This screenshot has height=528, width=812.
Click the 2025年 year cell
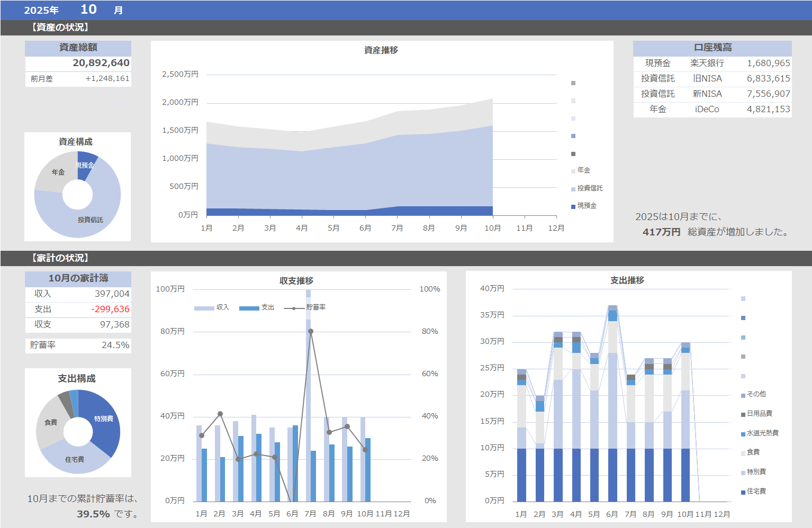[x=41, y=10]
